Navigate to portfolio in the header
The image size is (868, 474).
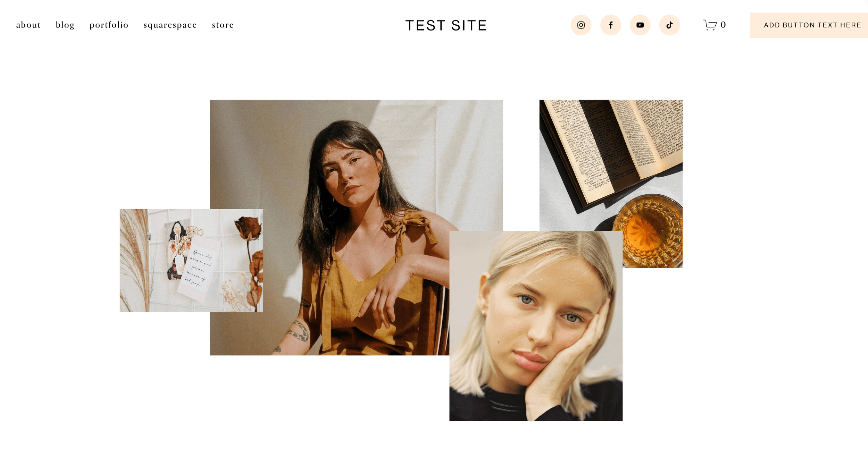[x=109, y=25]
